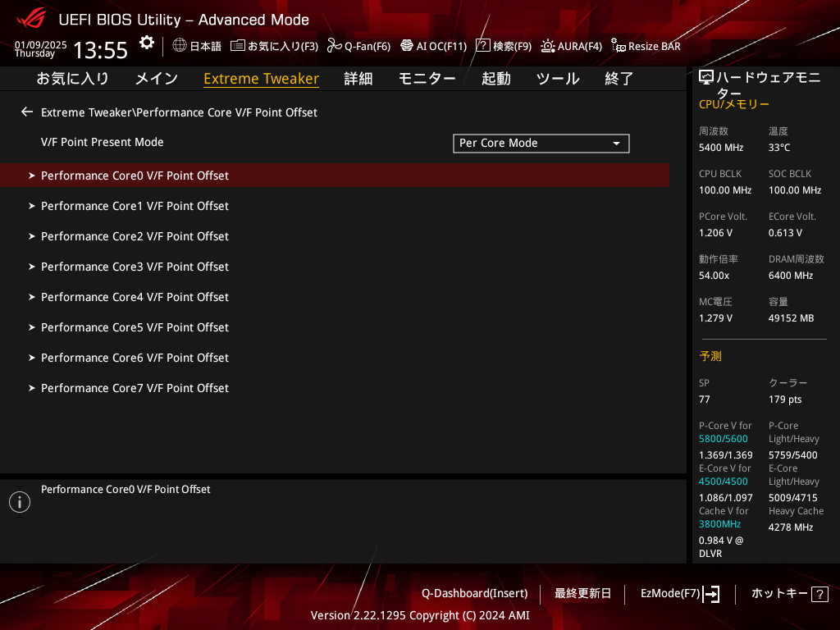The width and height of the screenshot is (840, 630).
Task: Open the 起動 boot tab
Action: (495, 79)
